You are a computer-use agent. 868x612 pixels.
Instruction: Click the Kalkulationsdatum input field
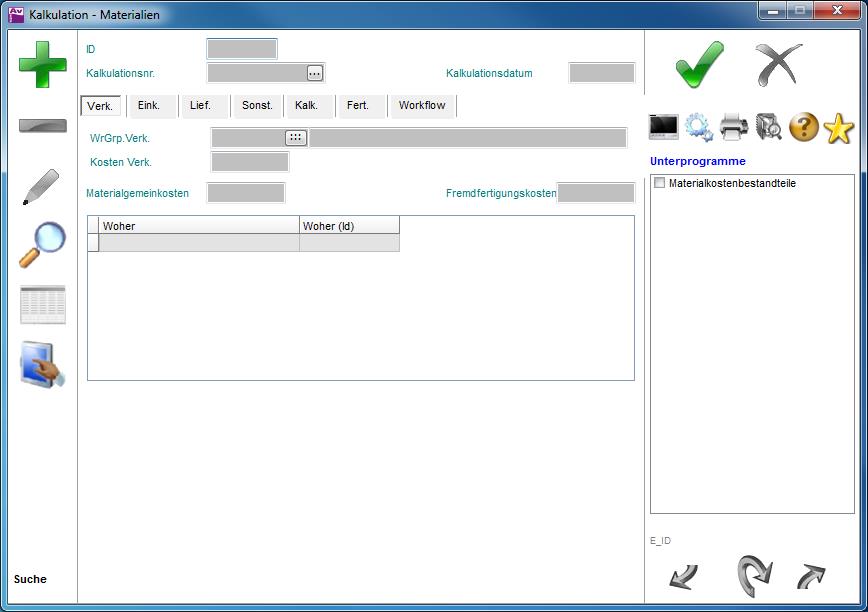coord(602,73)
